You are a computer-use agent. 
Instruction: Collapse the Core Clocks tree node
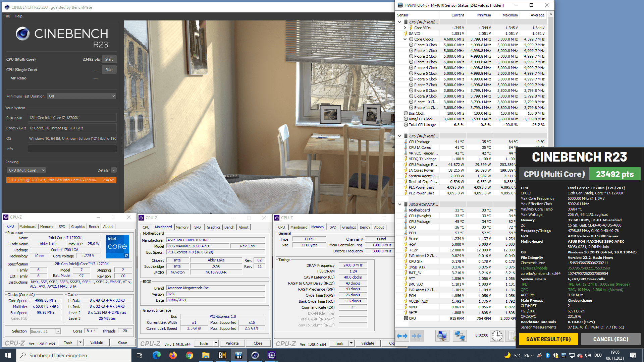(405, 39)
